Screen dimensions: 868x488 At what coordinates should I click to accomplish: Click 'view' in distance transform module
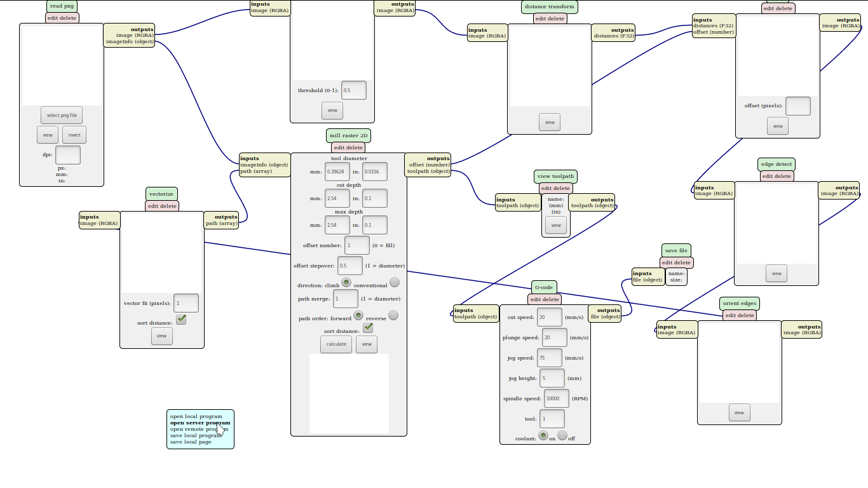(550, 122)
